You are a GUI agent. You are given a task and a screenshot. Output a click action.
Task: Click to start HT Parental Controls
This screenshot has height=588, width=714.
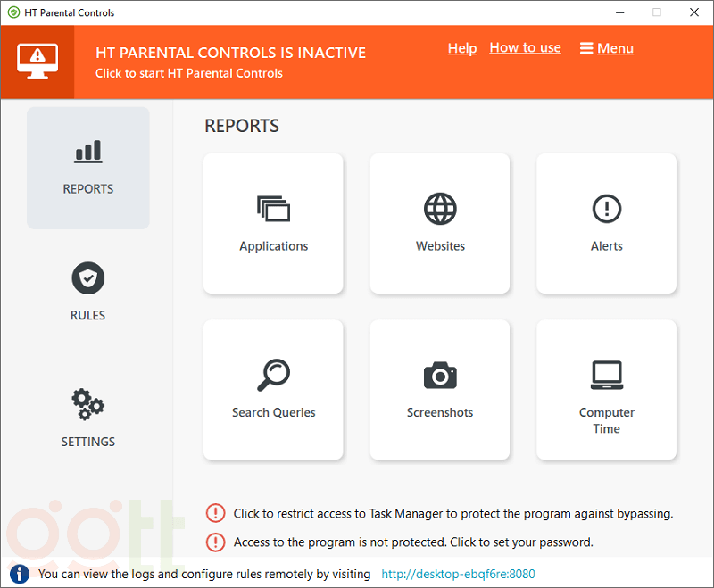click(x=189, y=73)
